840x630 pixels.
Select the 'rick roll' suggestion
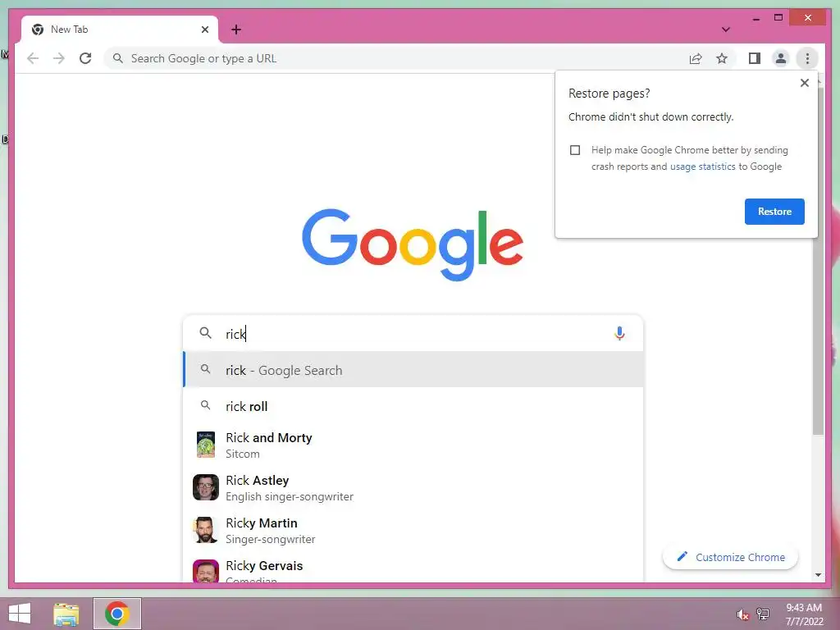click(x=413, y=406)
